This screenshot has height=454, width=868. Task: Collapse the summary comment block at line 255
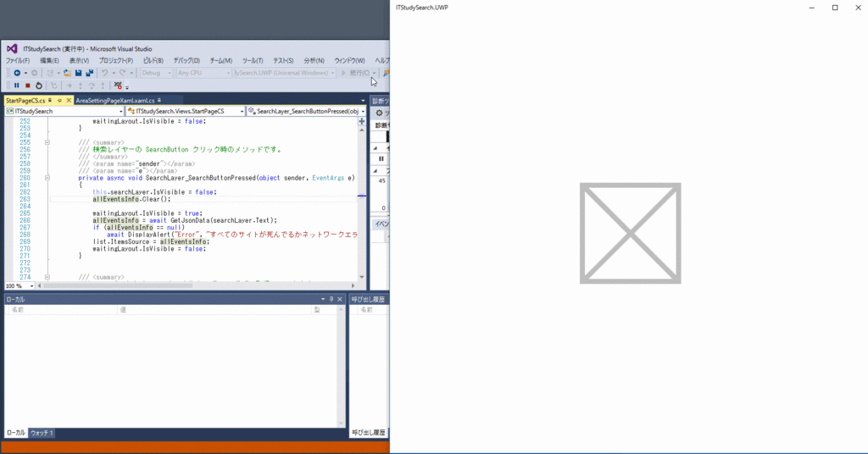(x=47, y=142)
